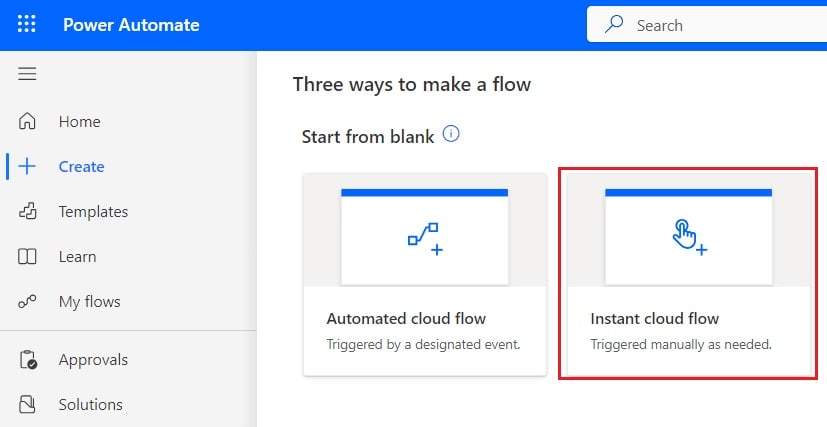827x427 pixels.
Task: Open the Learn section
Action: (78, 257)
